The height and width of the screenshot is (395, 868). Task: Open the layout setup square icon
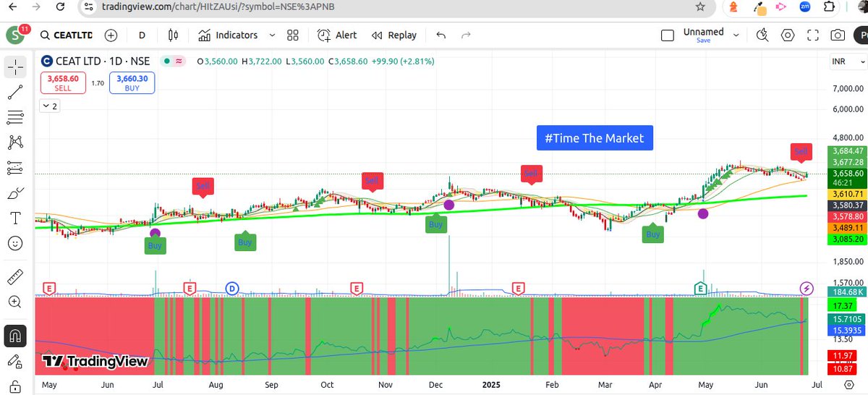(668, 35)
